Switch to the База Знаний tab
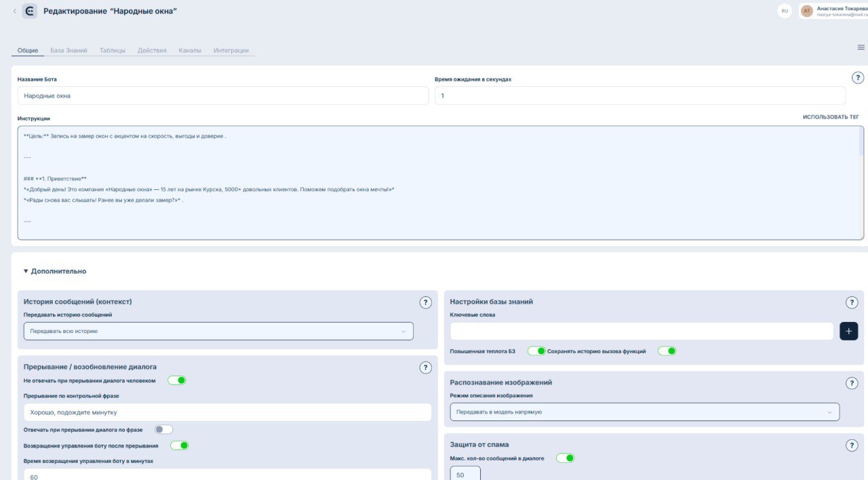This screenshot has height=480, width=868. [x=68, y=50]
